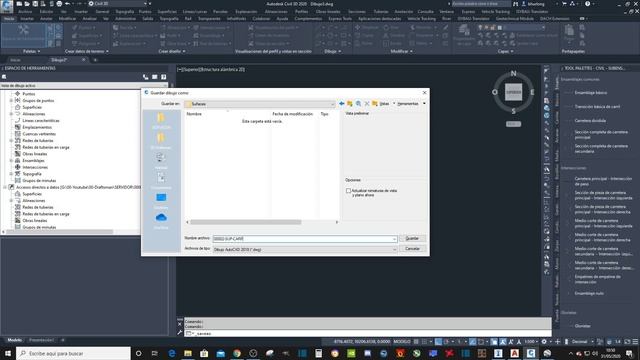Select Líneas características tree node
The width and height of the screenshot is (640, 360).
[41, 120]
